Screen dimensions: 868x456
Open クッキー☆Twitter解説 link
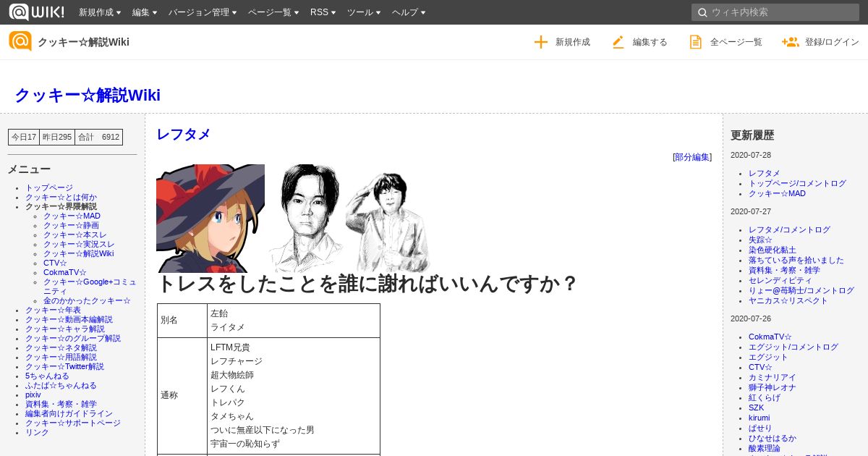pos(64,366)
